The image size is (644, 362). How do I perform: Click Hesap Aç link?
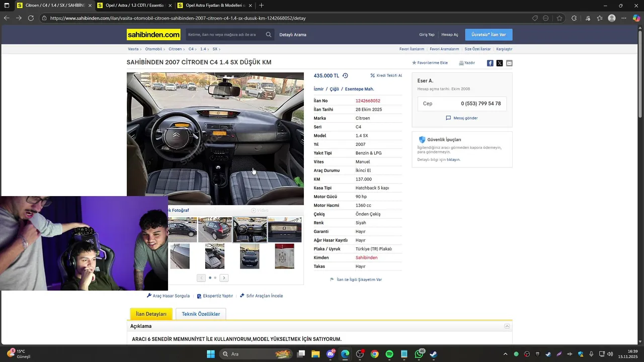tap(450, 35)
